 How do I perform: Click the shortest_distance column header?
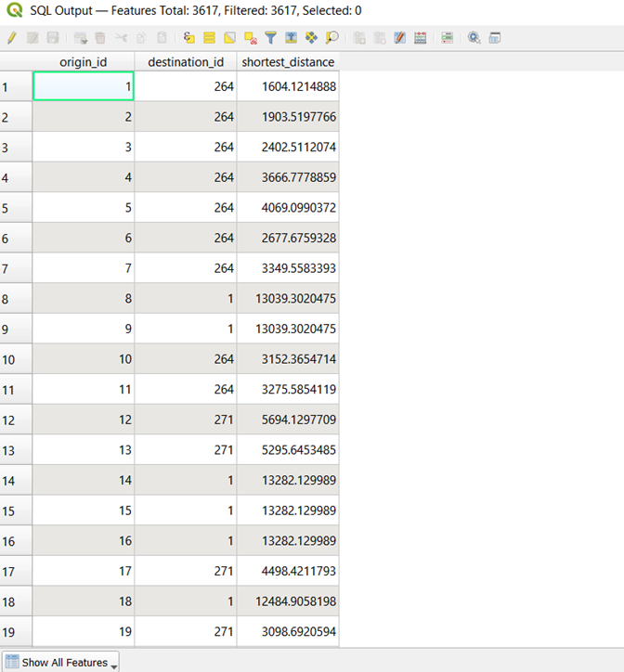tap(288, 62)
